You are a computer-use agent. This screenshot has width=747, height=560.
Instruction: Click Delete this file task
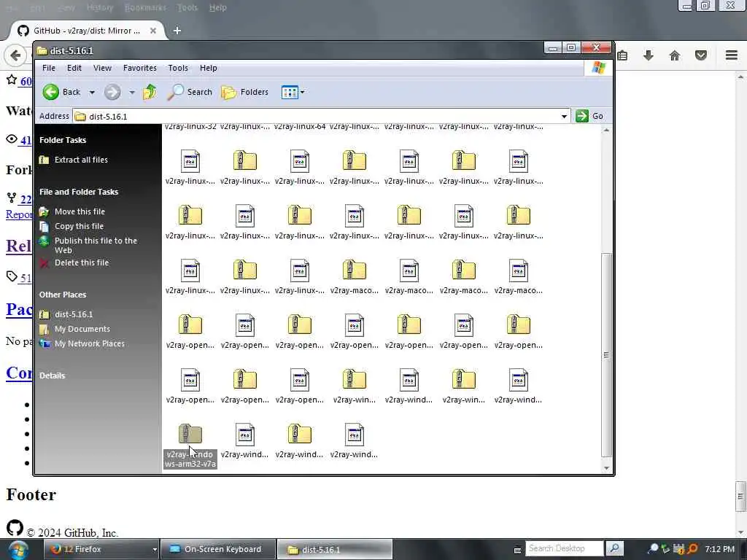(82, 262)
